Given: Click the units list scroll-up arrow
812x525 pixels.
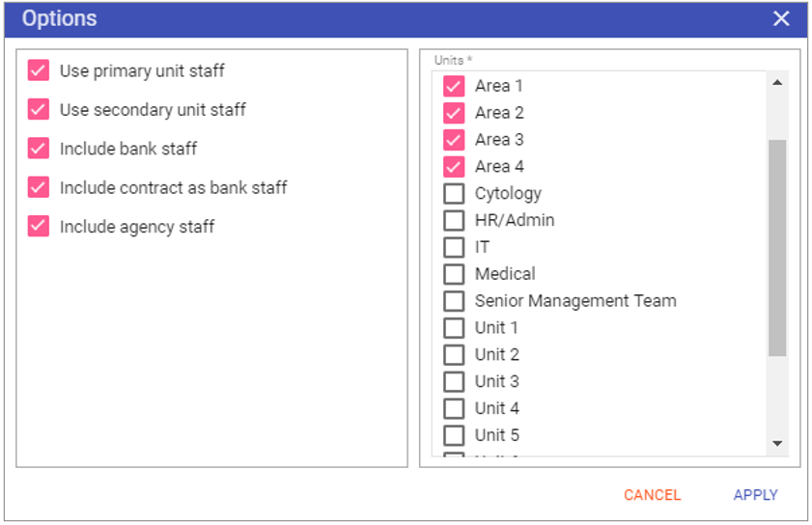Looking at the screenshot, I should click(777, 83).
